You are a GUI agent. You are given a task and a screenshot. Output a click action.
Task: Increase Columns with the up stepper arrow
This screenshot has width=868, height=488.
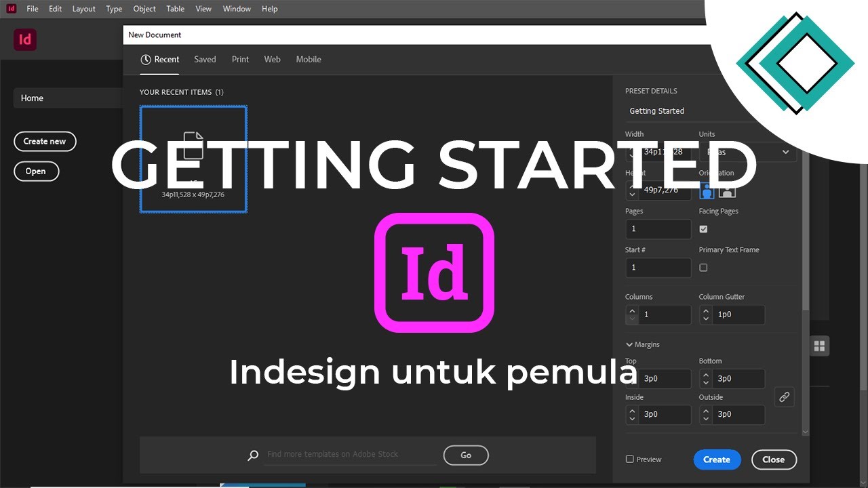pyautogui.click(x=632, y=310)
